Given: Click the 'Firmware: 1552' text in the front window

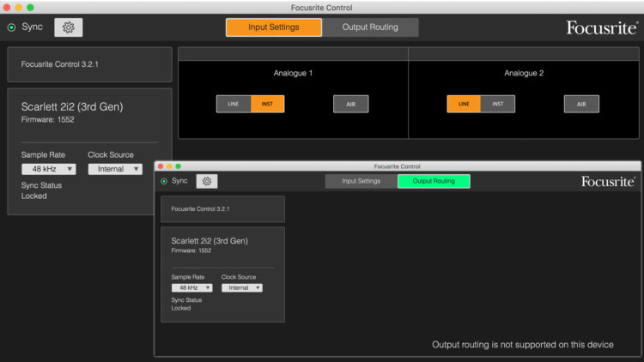Looking at the screenshot, I should pos(191,250).
